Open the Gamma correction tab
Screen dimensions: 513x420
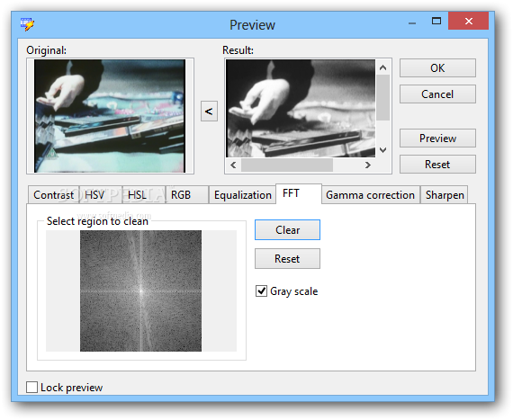[x=371, y=195]
